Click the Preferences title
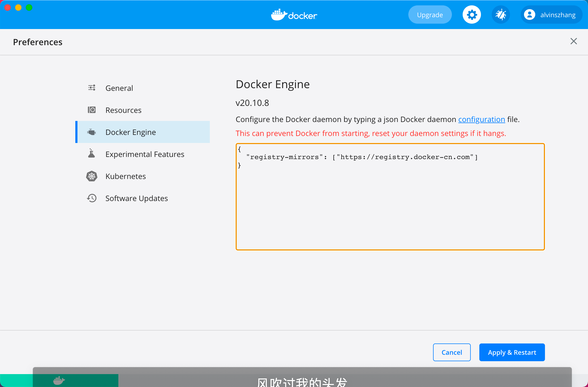 (x=38, y=42)
